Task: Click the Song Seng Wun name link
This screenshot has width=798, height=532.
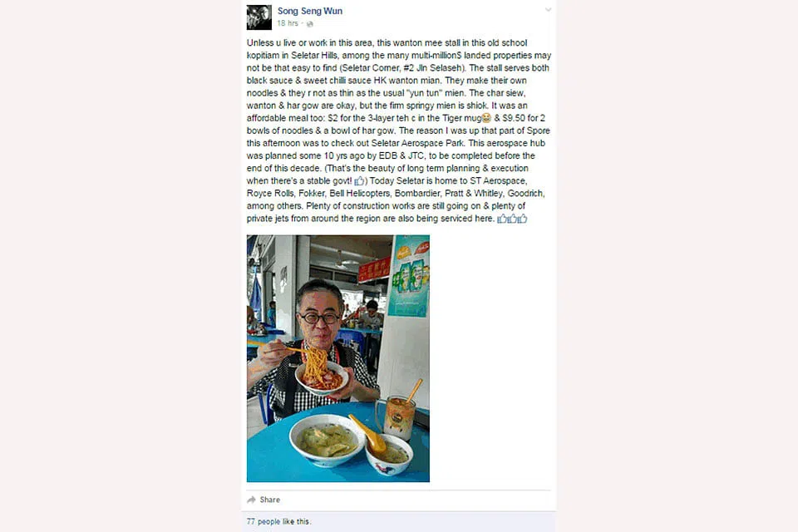Action: 310,11
